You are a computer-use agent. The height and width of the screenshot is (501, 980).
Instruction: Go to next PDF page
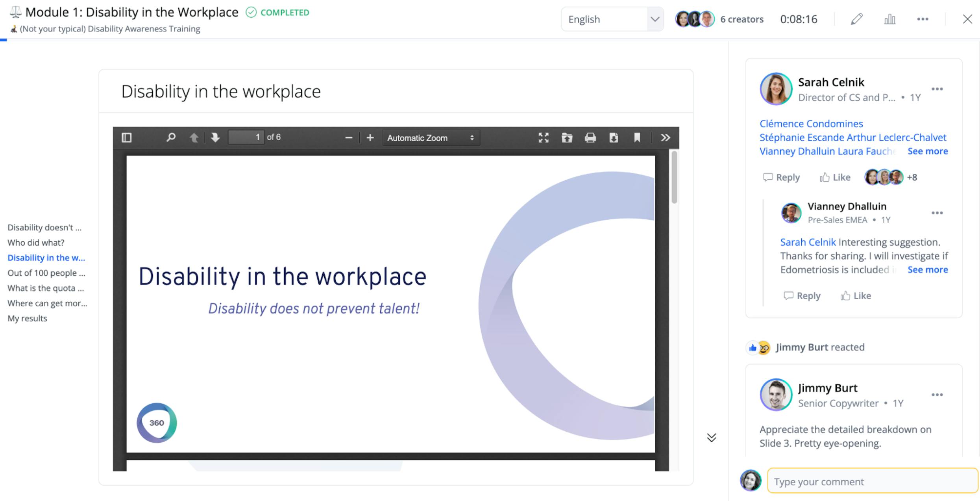215,137
